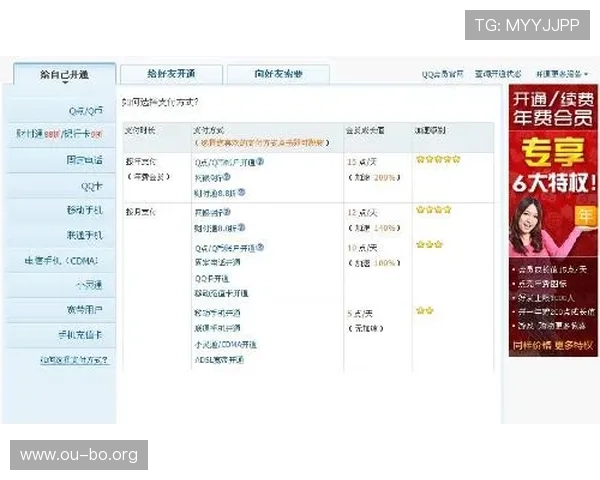Switch to the 给自己开通 tab
600x480 pixels.
64,74
